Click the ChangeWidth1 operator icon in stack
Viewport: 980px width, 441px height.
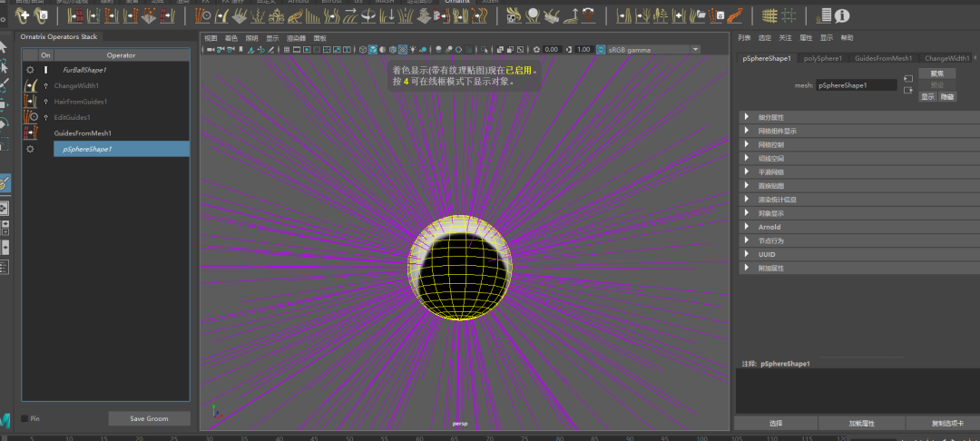pyautogui.click(x=30, y=85)
